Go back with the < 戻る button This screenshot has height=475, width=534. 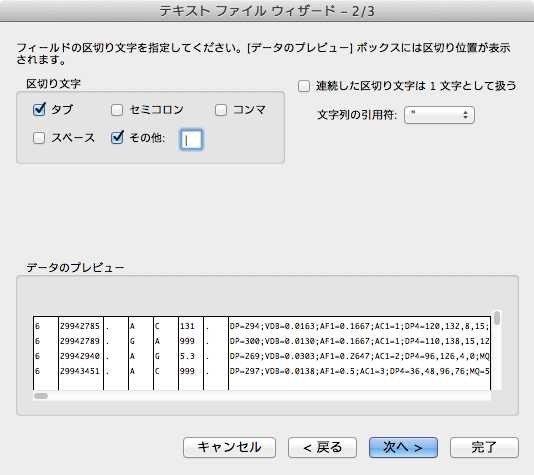[322, 447]
